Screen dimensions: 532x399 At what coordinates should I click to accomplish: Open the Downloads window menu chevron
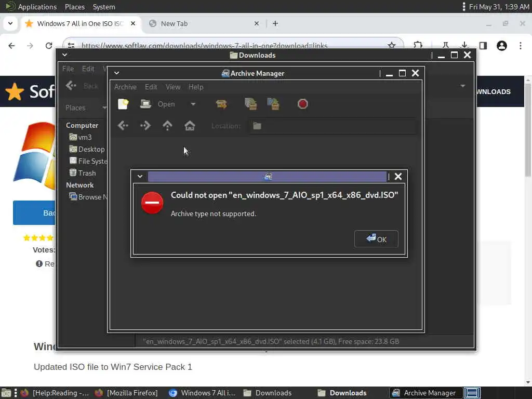64,55
